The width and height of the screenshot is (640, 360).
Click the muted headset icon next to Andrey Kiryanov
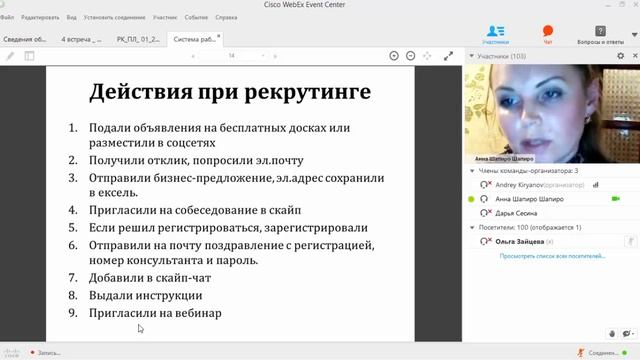tap(485, 185)
